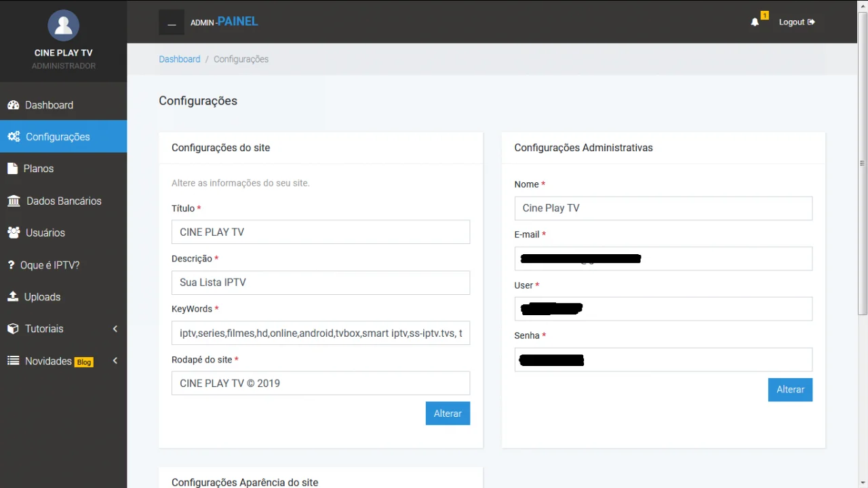Follow the Dashboard breadcrumb link
Screen dimensions: 868x488
[x=179, y=59]
